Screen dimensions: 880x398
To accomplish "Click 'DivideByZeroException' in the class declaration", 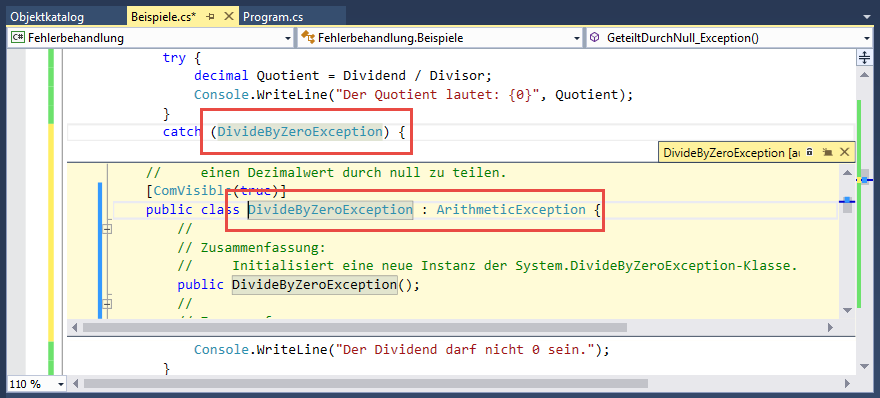I will click(x=331, y=210).
